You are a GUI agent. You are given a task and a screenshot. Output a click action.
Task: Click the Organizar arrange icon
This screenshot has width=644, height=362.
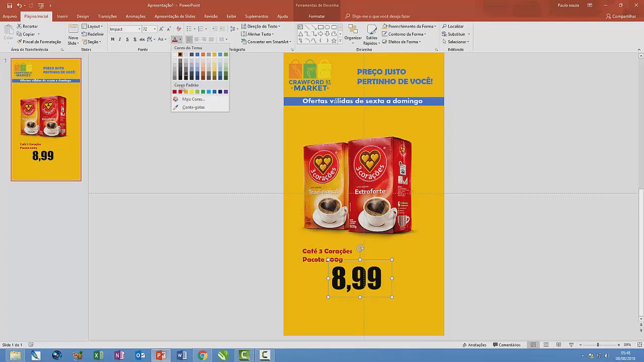pos(353,29)
